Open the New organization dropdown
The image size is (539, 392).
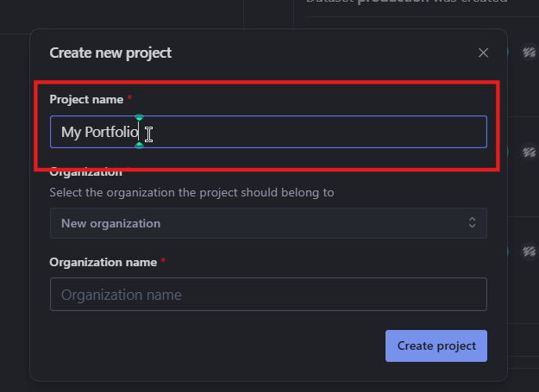click(x=268, y=223)
